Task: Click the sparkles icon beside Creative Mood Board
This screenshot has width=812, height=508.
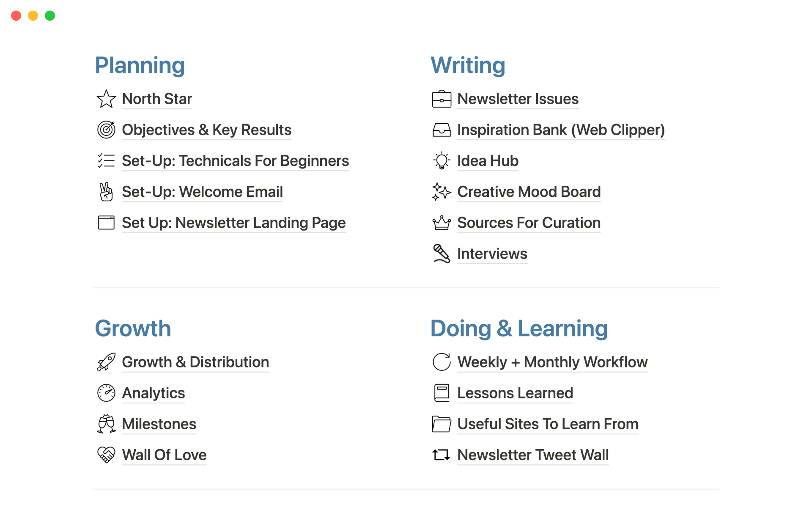Action: (x=442, y=192)
